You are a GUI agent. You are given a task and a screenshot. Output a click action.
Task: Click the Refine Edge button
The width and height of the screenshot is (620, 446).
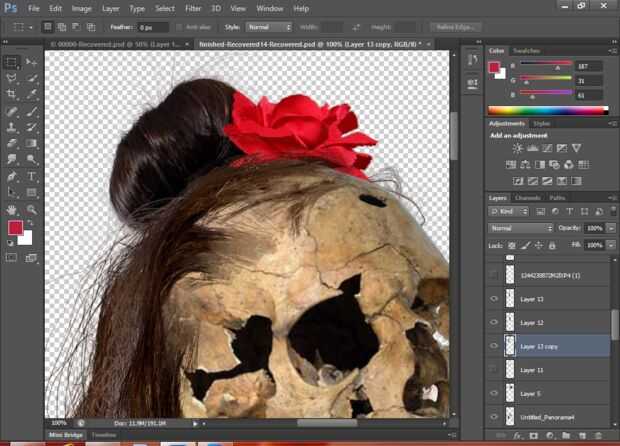(x=456, y=27)
